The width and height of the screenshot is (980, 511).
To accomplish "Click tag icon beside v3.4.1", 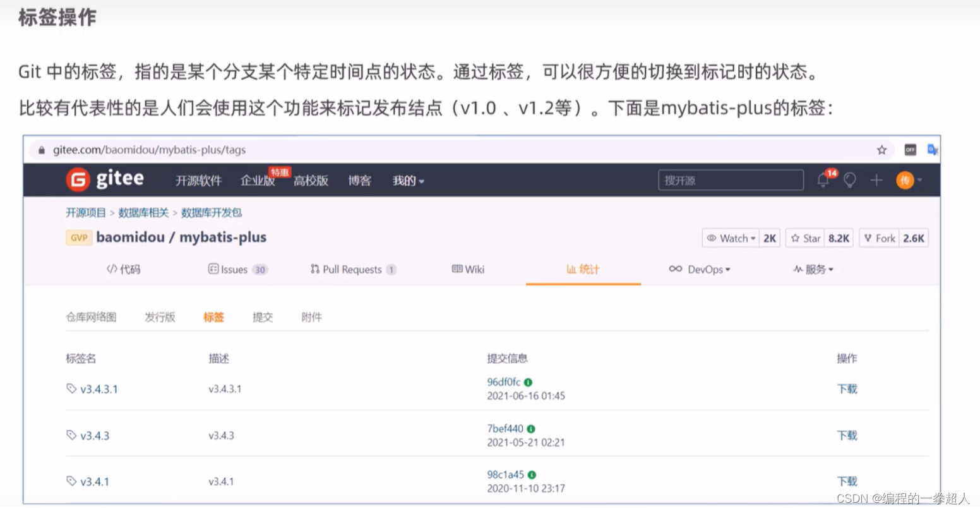I will pyautogui.click(x=71, y=481).
